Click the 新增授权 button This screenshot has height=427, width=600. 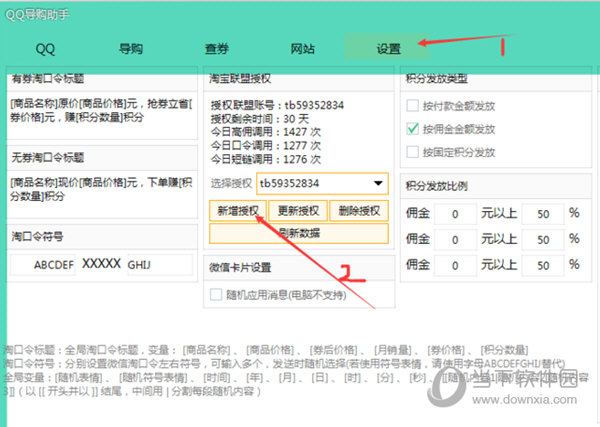(x=238, y=210)
